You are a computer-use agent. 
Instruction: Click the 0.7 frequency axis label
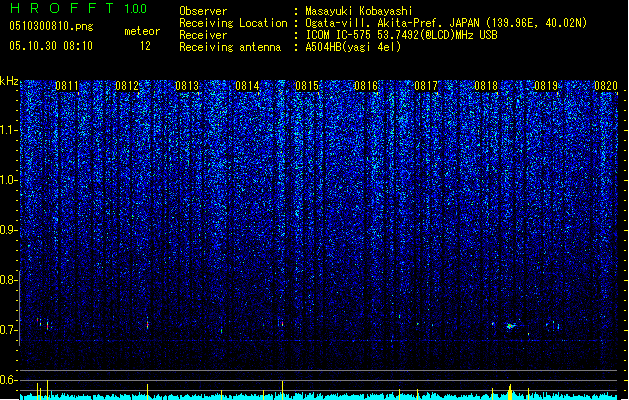coord(9,330)
